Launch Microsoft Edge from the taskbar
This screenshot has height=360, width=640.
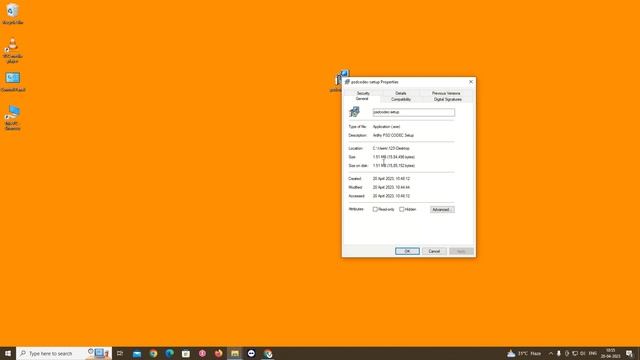[x=169, y=353]
